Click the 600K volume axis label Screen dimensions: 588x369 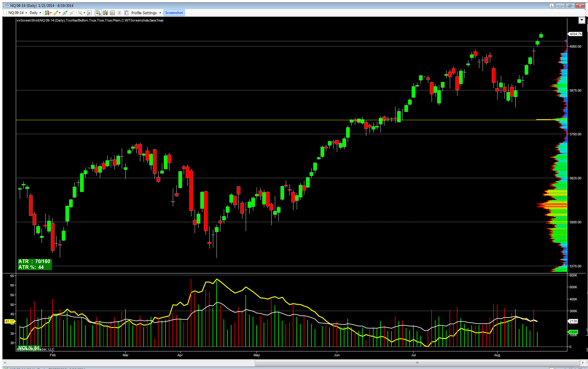pyautogui.click(x=573, y=275)
